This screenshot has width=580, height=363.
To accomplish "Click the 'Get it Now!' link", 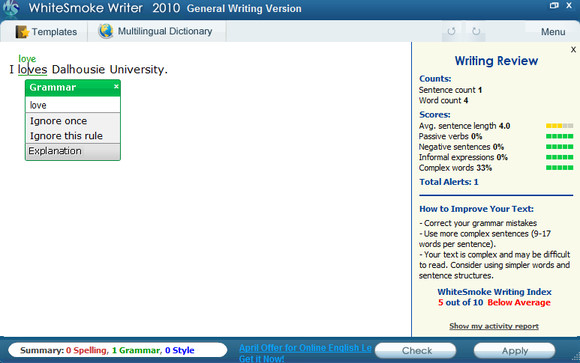I will click(x=262, y=359).
